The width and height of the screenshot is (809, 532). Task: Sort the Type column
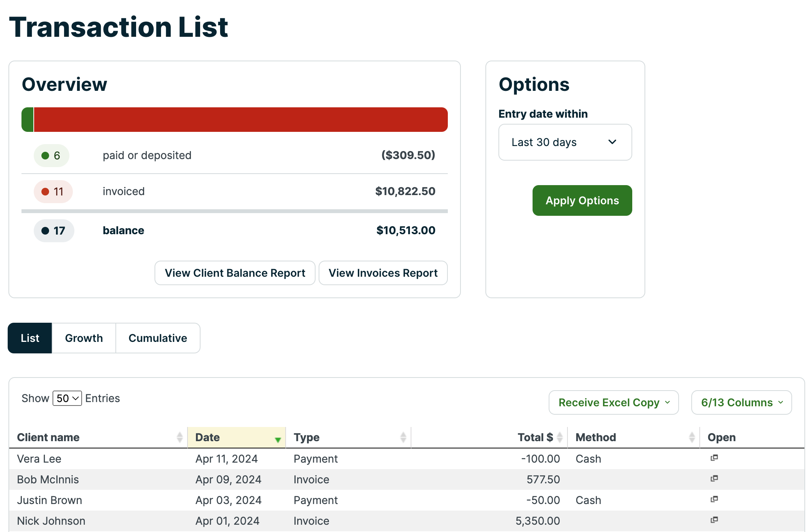point(403,437)
